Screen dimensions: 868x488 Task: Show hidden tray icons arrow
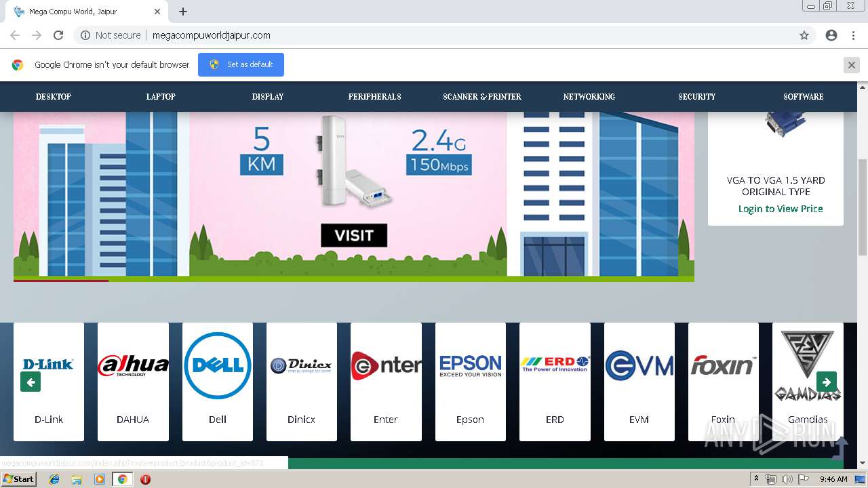click(x=756, y=479)
